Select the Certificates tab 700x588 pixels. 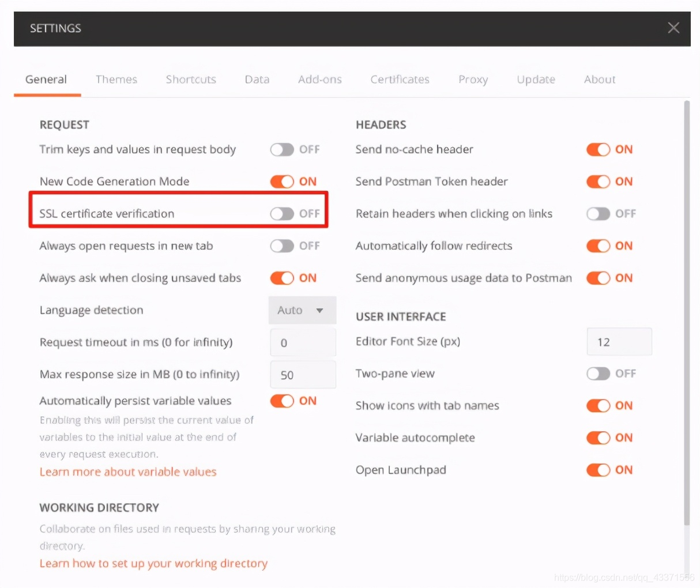tap(400, 80)
